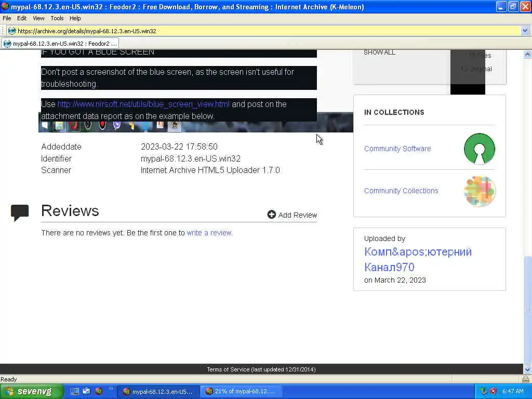The width and height of the screenshot is (532, 399).
Task: Click the archive.org URL address field
Action: (268, 31)
